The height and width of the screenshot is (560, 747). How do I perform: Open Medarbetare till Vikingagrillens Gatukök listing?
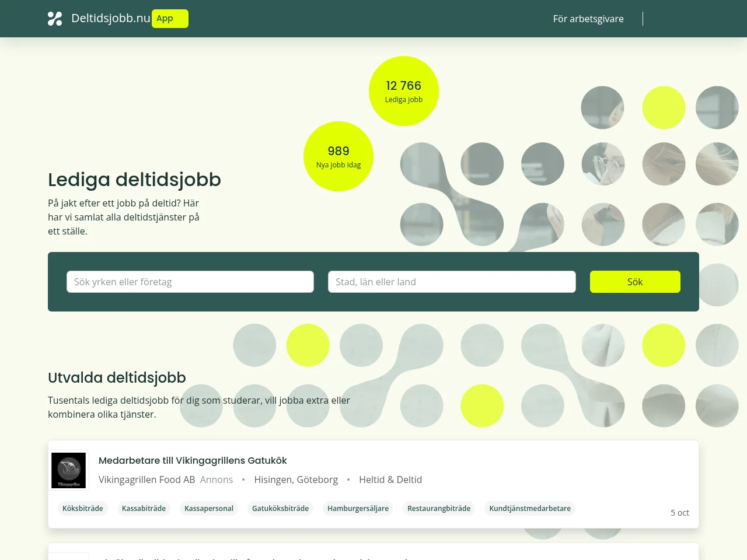[193, 460]
